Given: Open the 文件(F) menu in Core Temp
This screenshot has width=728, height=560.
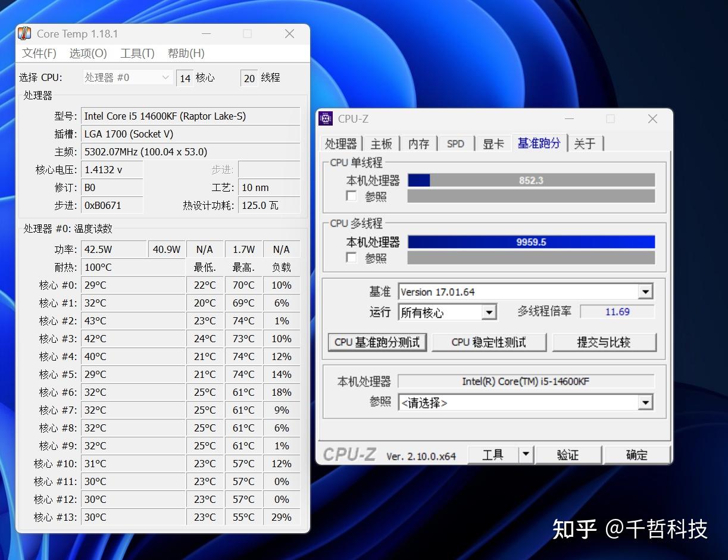Looking at the screenshot, I should coord(39,53).
